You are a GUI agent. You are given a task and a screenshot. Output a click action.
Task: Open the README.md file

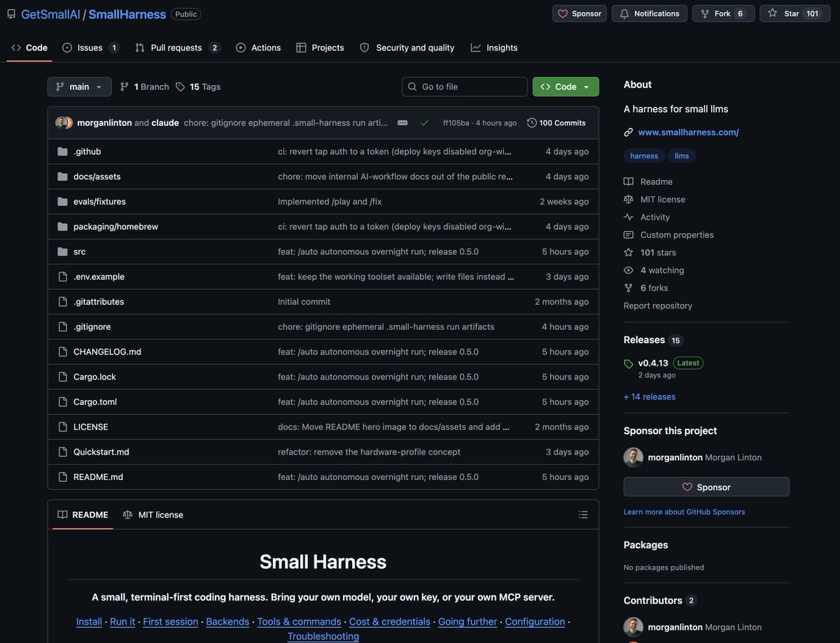(98, 477)
